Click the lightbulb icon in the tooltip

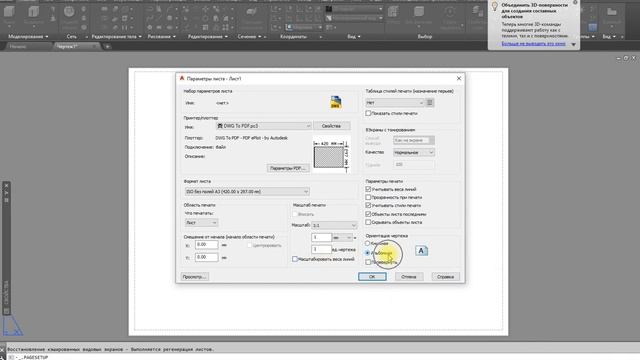click(495, 6)
